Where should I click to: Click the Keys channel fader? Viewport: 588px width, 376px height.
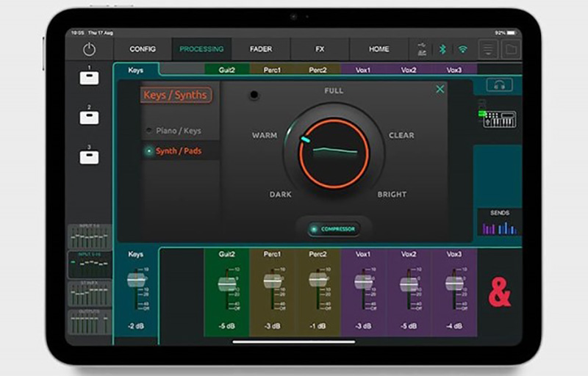point(136,280)
